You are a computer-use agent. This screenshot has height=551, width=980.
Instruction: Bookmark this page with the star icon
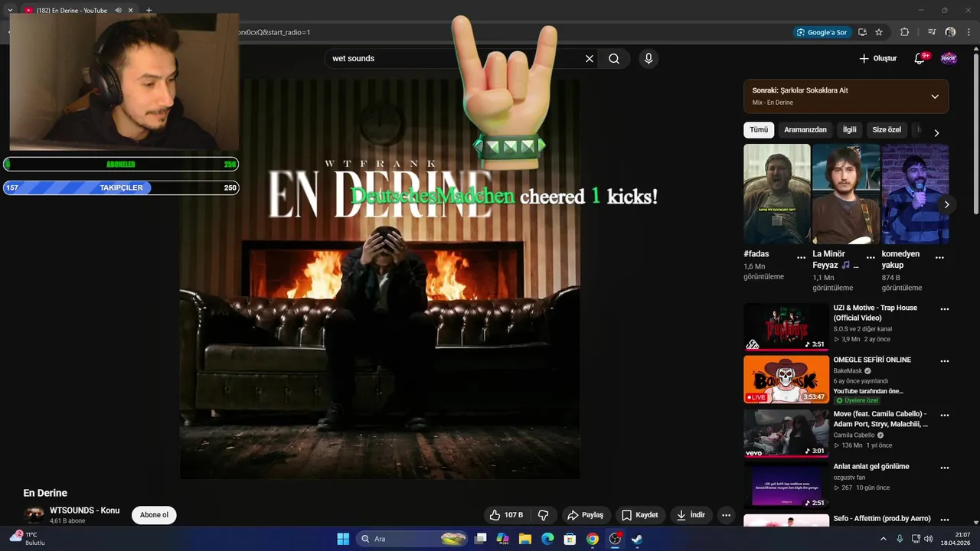point(879,32)
